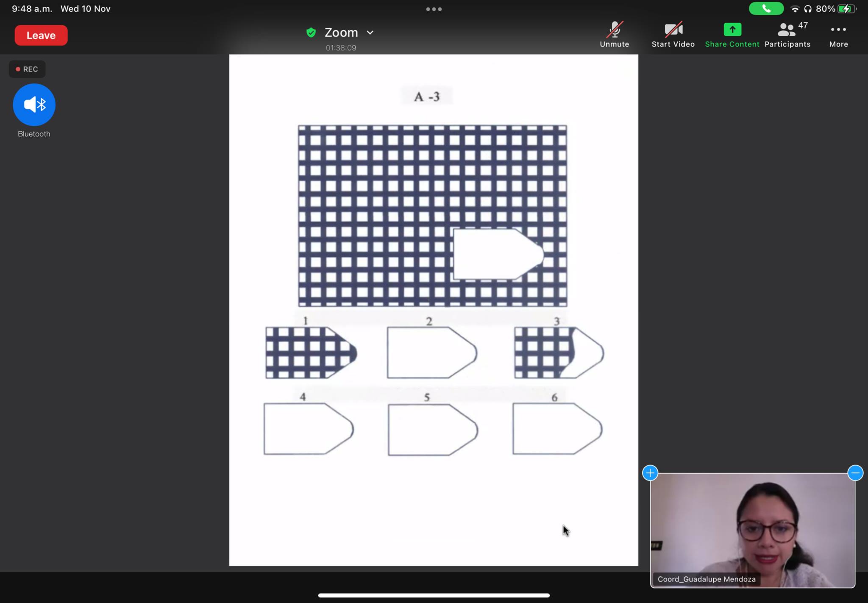Tap the battery status icon
868x603 pixels.
coord(847,9)
